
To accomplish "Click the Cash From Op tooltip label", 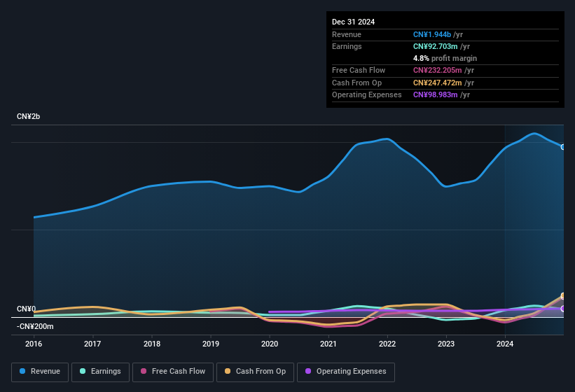I will (x=356, y=83).
